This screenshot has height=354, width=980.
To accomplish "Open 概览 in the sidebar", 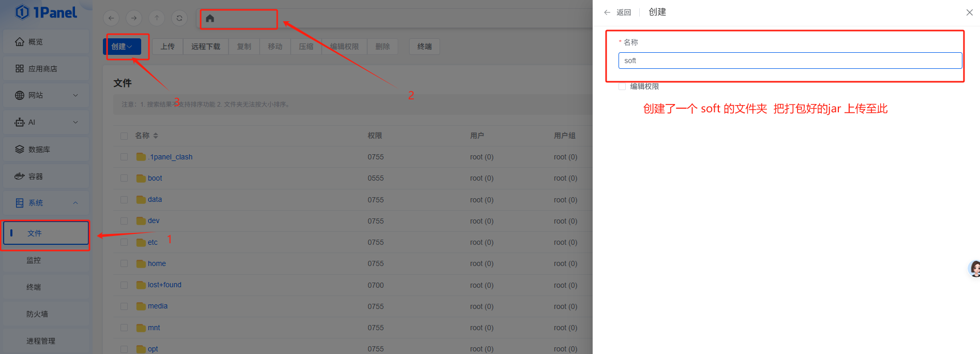I will click(x=46, y=41).
